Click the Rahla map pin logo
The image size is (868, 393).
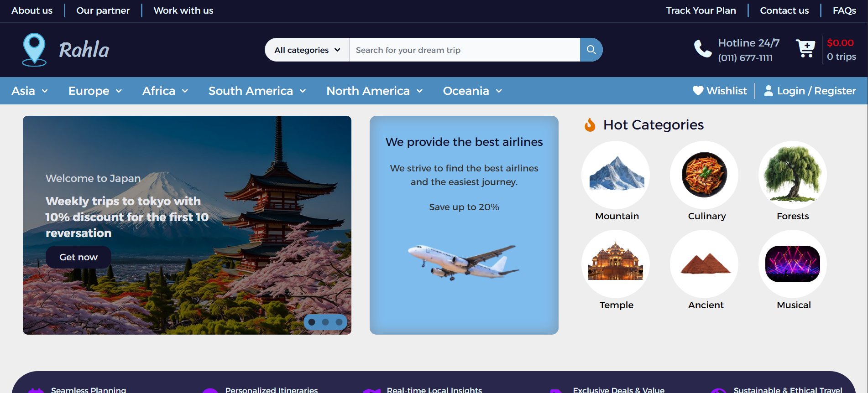point(34,50)
